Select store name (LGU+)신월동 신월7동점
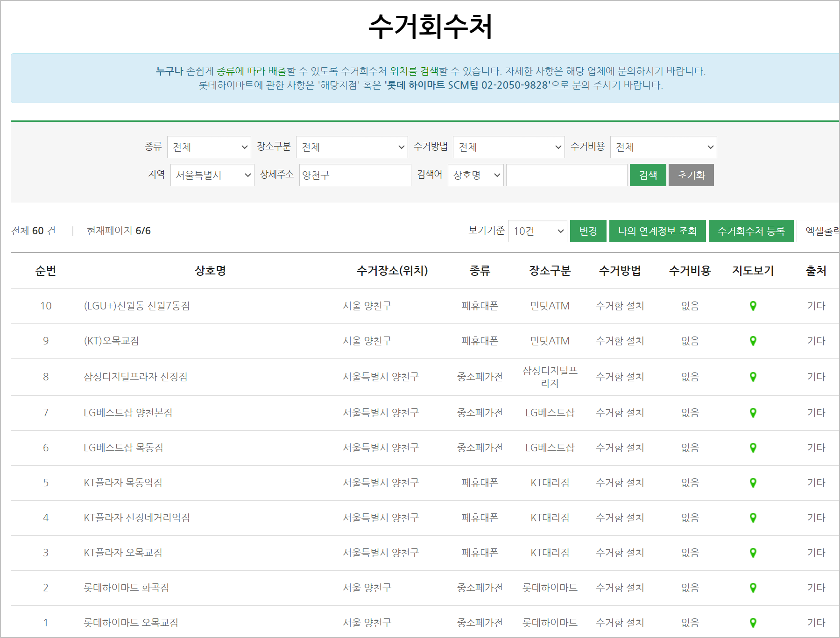840x638 pixels. pos(137,306)
